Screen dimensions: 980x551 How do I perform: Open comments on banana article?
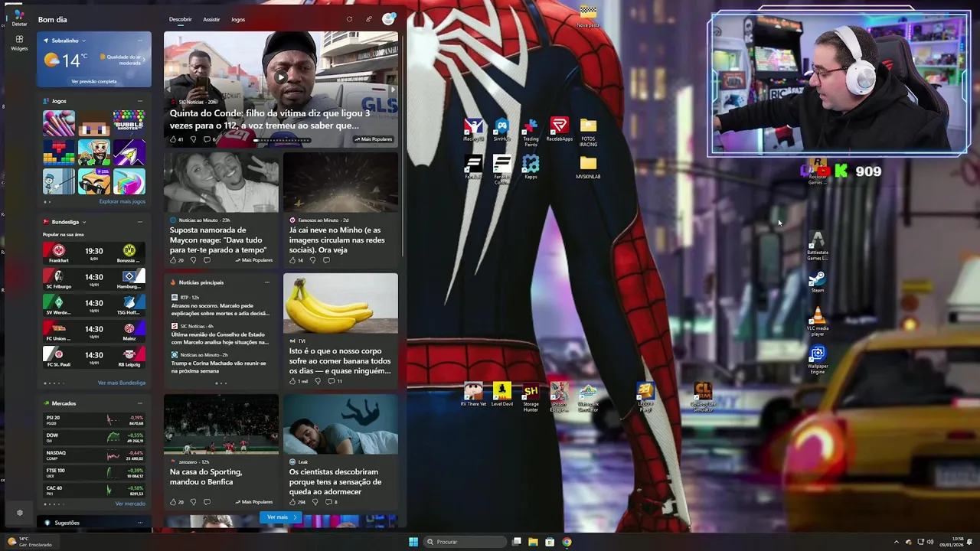[335, 381]
